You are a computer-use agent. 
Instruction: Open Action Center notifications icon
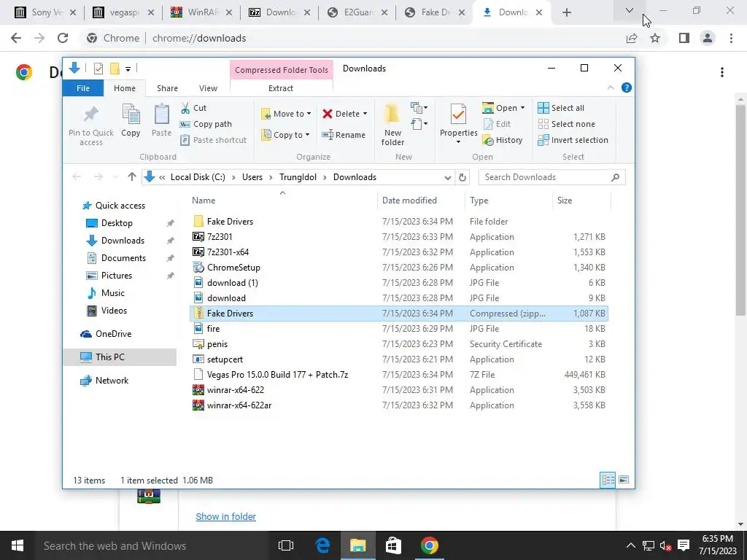[x=684, y=545]
